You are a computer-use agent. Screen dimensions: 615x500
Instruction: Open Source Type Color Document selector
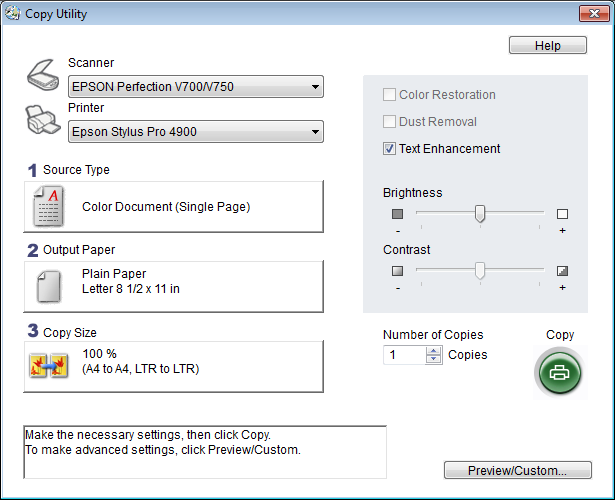pos(174,207)
